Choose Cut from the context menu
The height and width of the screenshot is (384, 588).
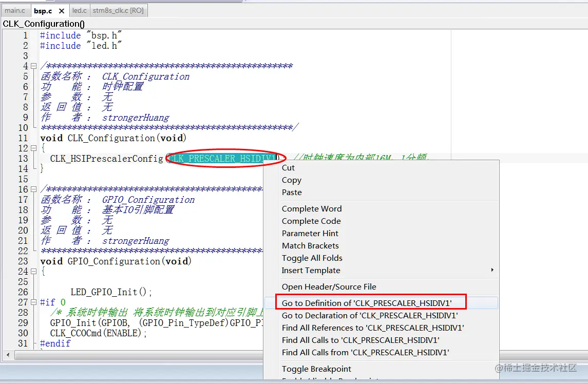point(382,168)
